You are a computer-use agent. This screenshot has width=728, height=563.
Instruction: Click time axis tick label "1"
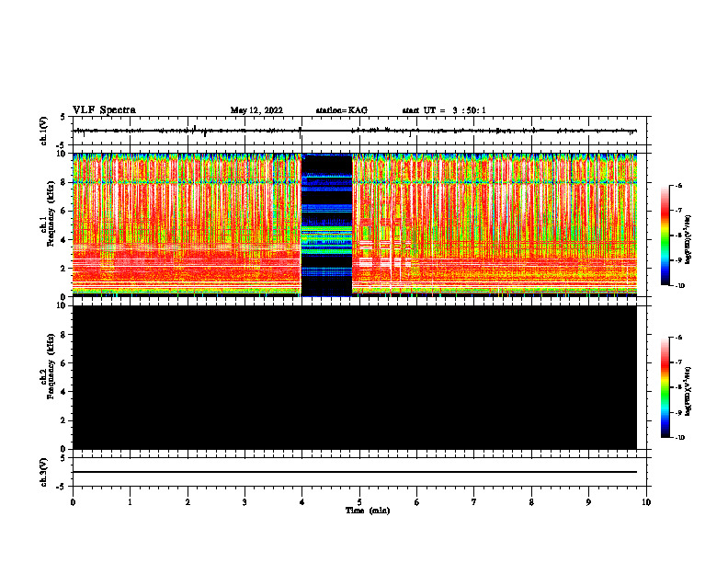pos(130,502)
